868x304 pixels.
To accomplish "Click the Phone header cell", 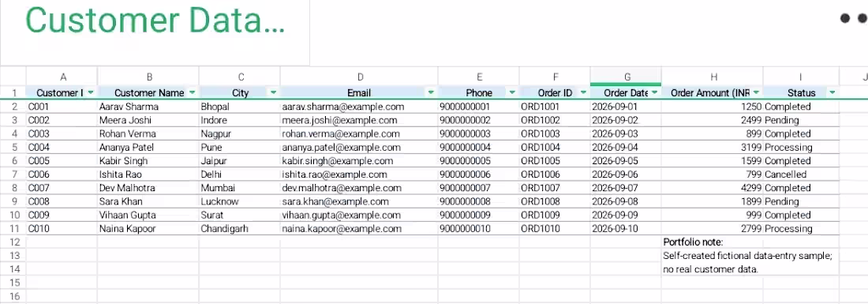I will pyautogui.click(x=479, y=92).
